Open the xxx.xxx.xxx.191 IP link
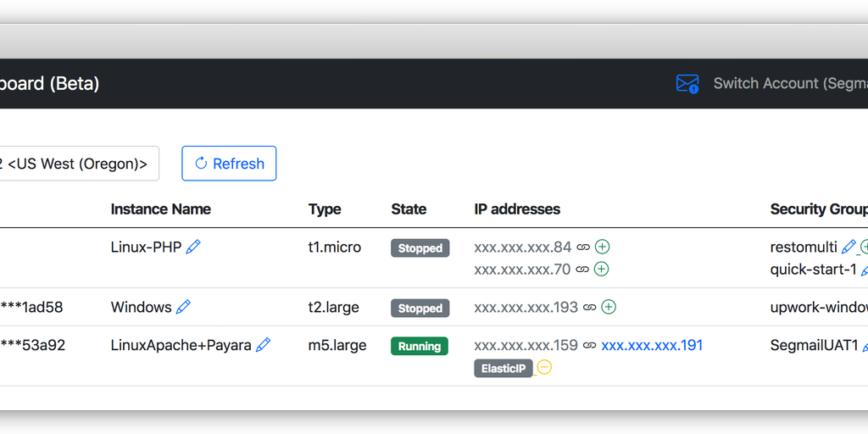Viewport: 868px width, 434px height. [x=652, y=345]
